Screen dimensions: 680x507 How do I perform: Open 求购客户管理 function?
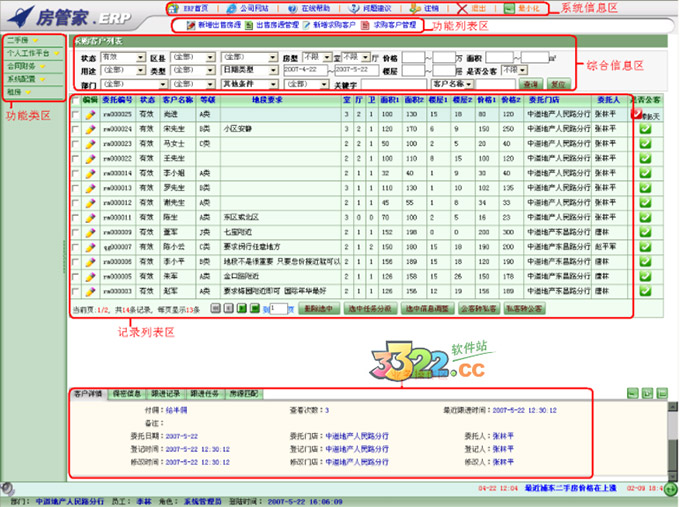tap(389, 25)
